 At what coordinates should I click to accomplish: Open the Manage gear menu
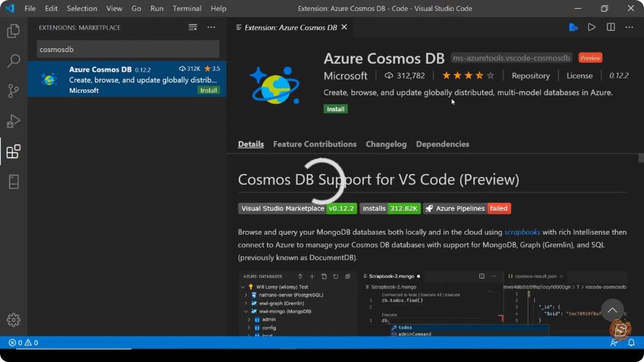pyautogui.click(x=13, y=320)
